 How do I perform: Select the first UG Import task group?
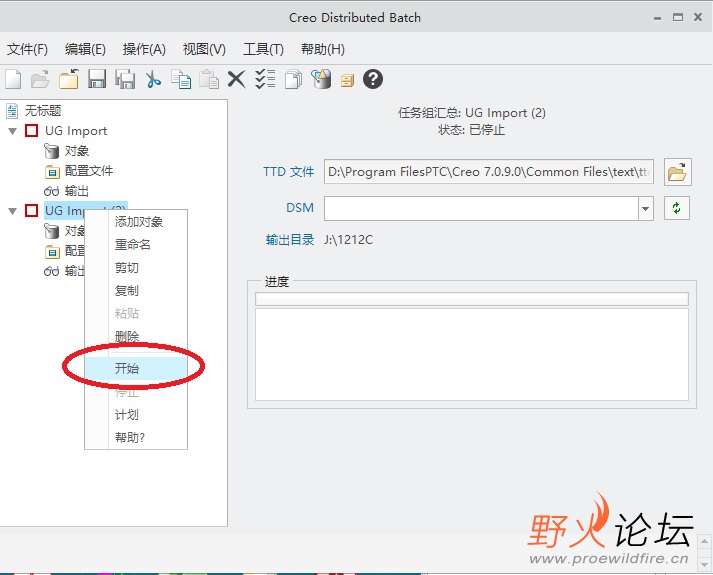(x=76, y=131)
